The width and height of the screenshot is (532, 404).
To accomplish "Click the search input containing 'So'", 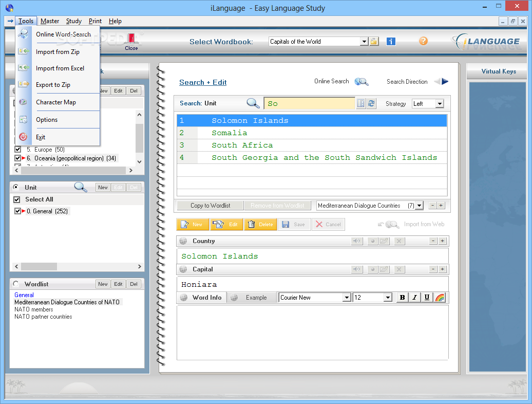I will 310,103.
